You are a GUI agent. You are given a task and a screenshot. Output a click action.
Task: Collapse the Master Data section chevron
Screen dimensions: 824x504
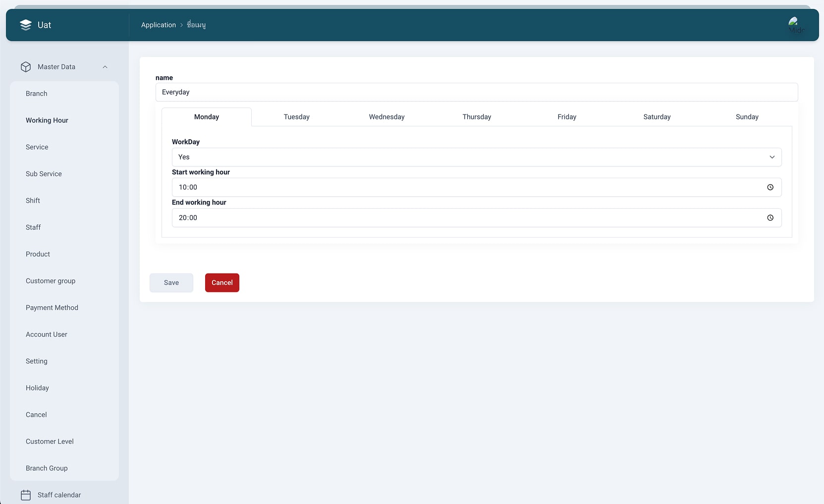tap(105, 67)
